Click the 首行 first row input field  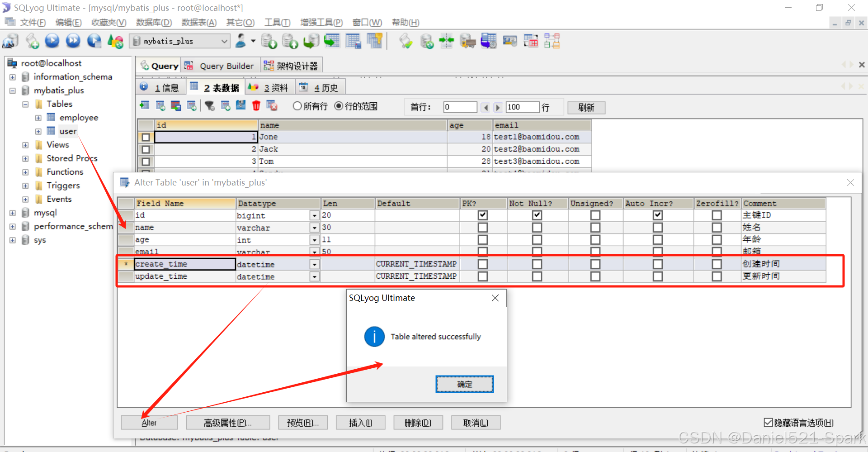click(x=460, y=107)
